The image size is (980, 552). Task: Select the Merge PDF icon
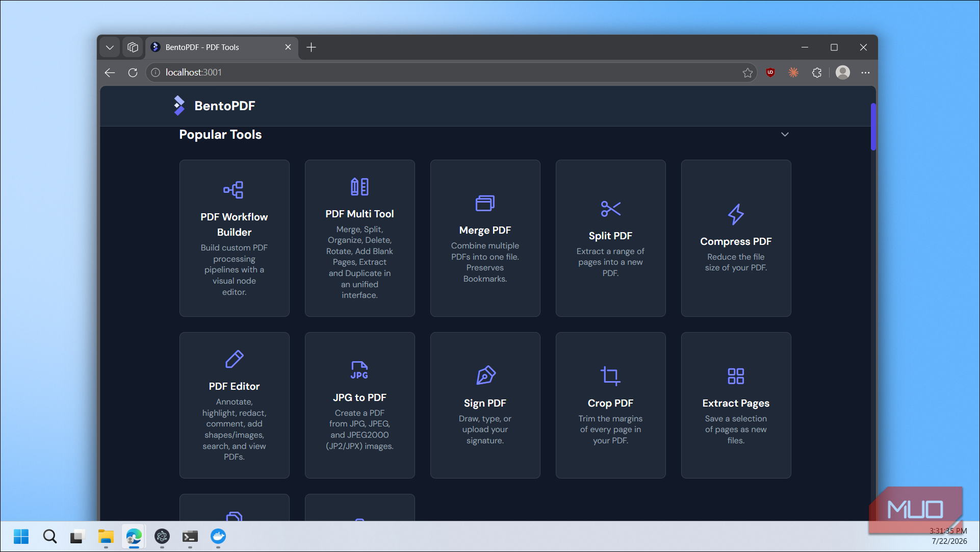pos(485,203)
